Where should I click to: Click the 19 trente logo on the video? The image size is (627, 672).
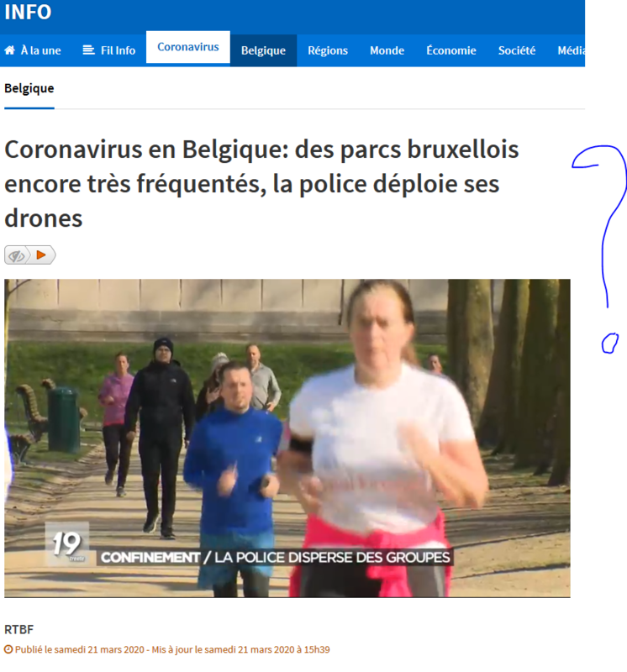tap(67, 543)
